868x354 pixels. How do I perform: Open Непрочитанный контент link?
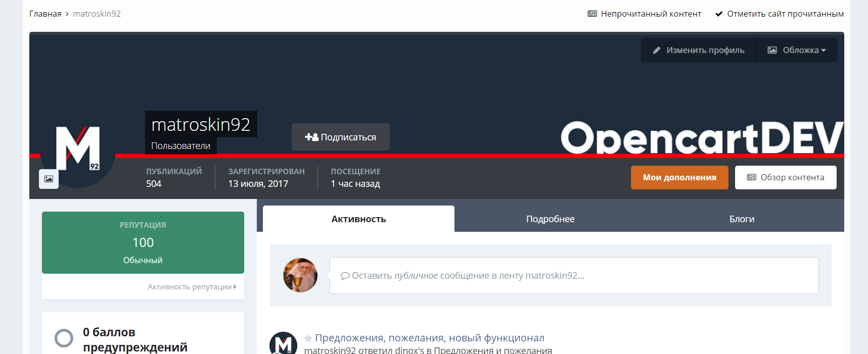pyautogui.click(x=645, y=14)
